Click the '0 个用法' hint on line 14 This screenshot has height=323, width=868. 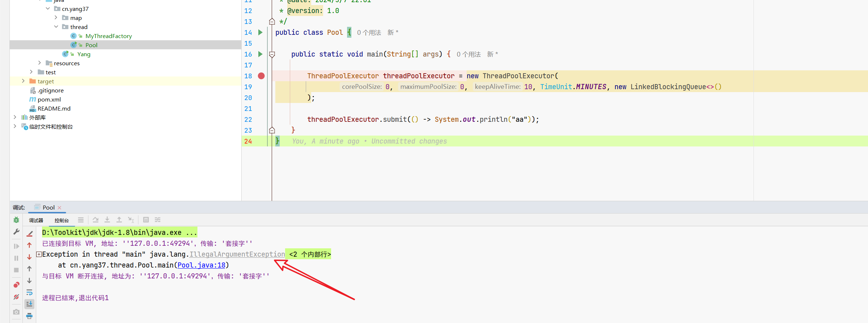tap(369, 33)
